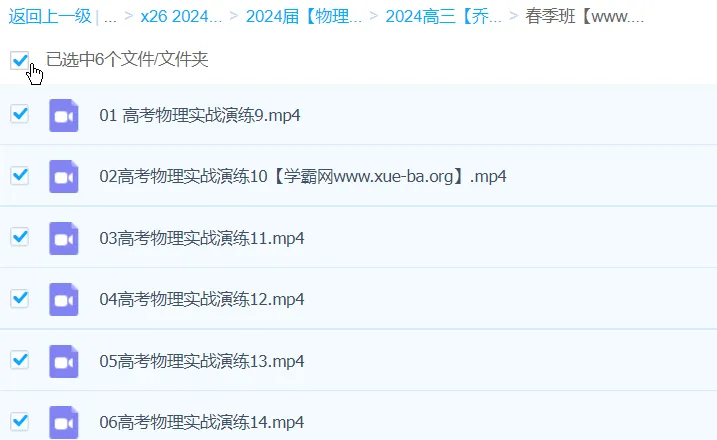Uncheck the select-all checkbox at the top
Screen dimensions: 717x440
click(x=20, y=60)
